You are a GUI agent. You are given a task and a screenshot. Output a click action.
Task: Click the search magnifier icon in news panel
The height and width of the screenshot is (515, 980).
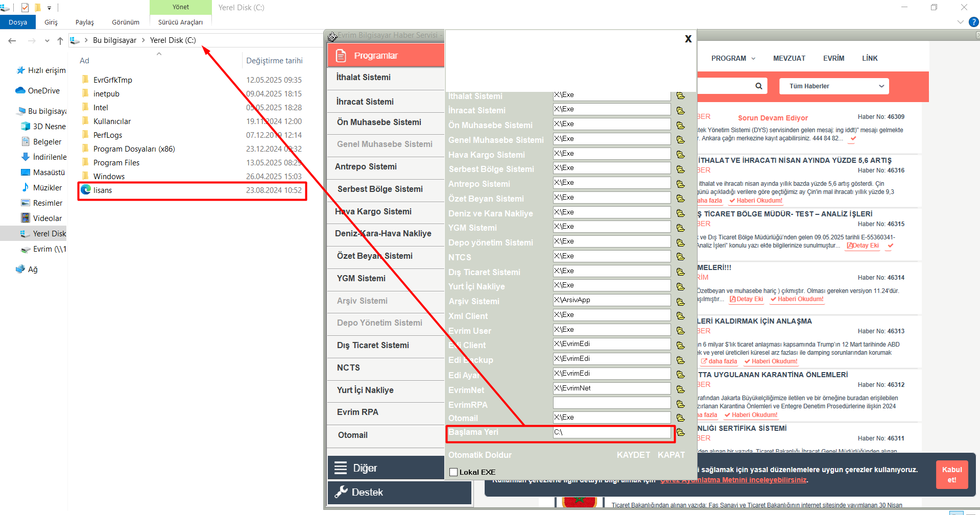click(x=758, y=86)
